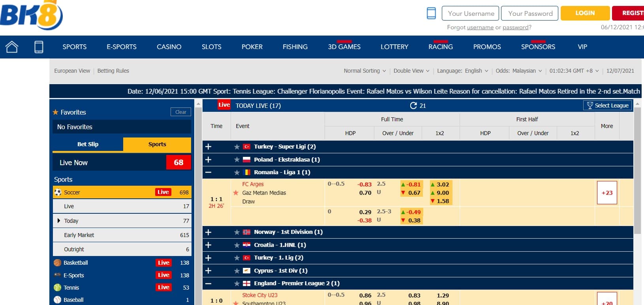
Task: Click the refresh icon next to 21
Action: pos(413,105)
